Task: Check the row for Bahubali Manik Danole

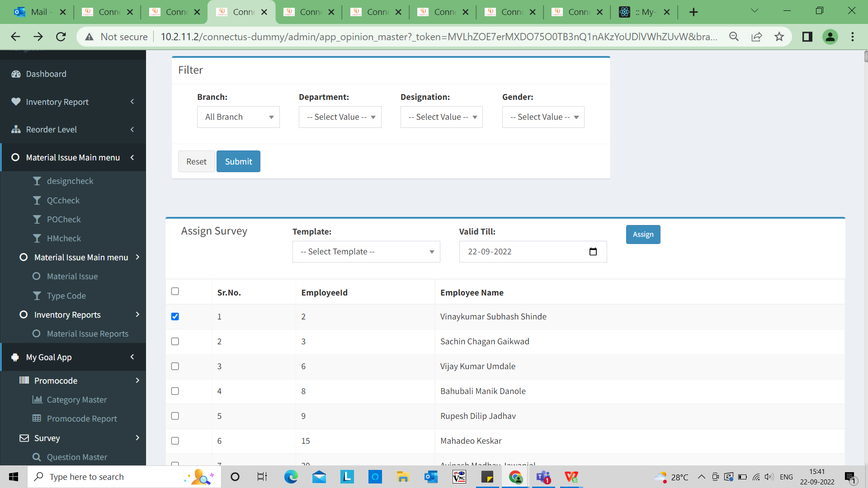Action: coord(175,391)
